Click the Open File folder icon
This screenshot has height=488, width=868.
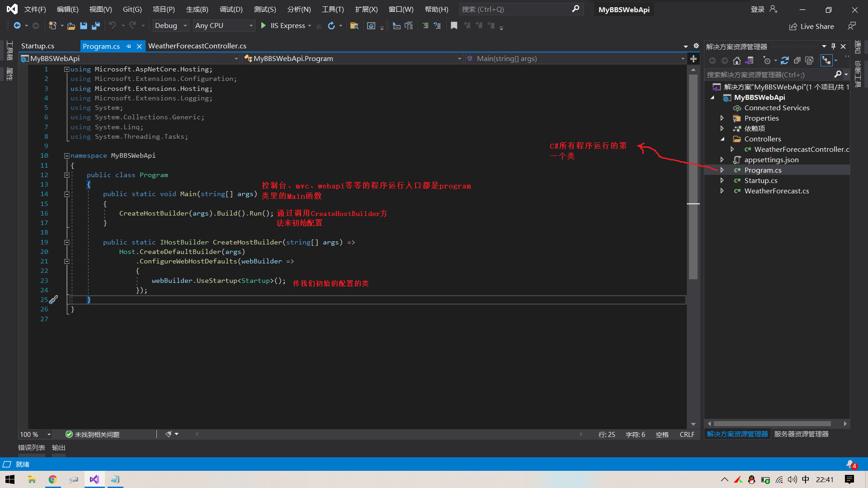[x=71, y=26]
